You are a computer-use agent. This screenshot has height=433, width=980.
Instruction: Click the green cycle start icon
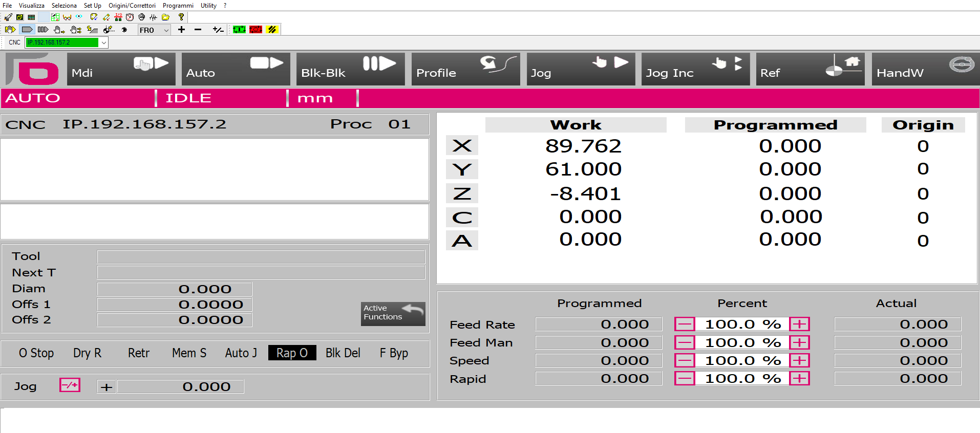[239, 30]
